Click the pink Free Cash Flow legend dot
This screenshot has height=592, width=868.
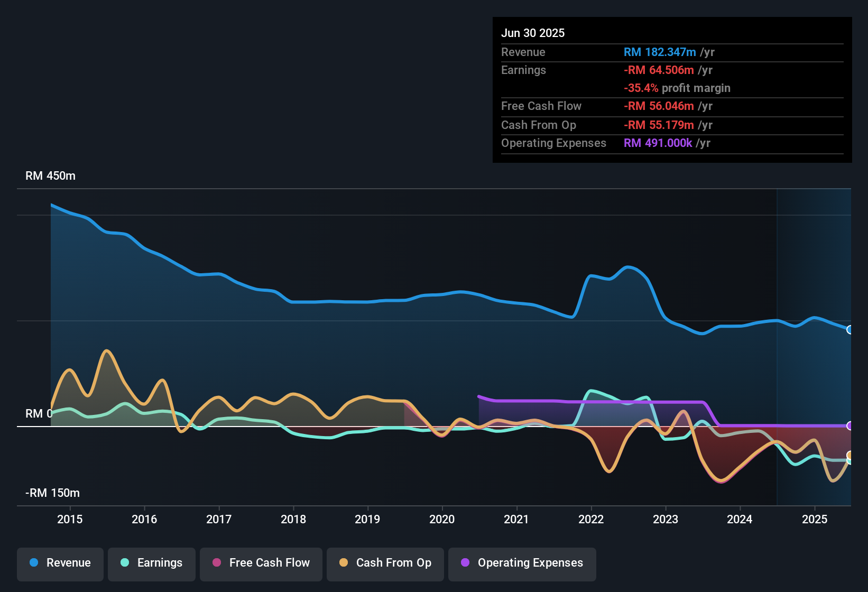[217, 563]
